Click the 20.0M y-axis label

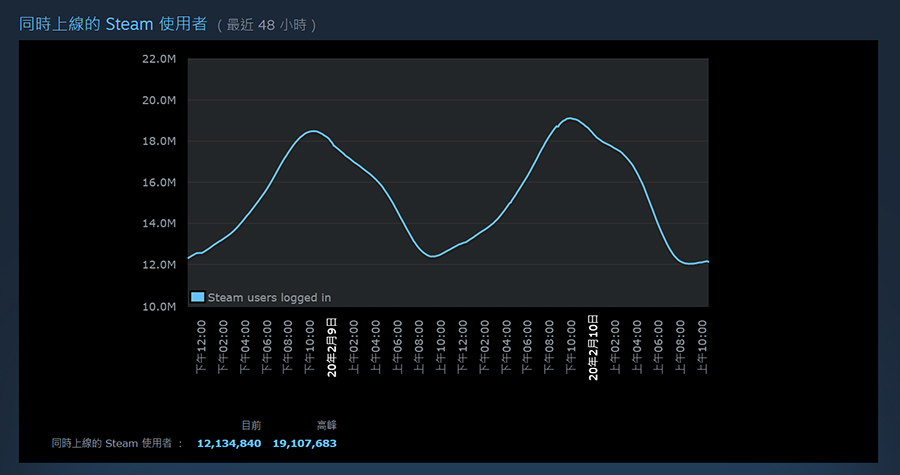159,100
